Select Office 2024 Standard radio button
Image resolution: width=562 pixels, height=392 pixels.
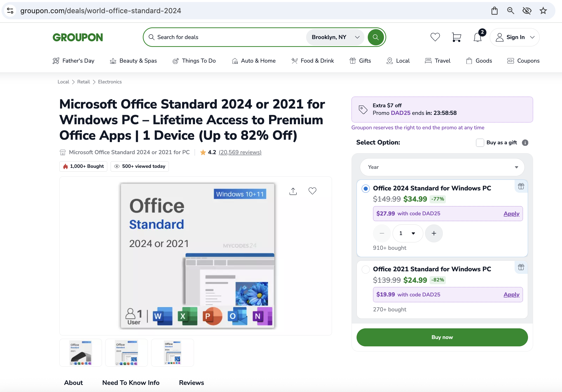point(365,188)
